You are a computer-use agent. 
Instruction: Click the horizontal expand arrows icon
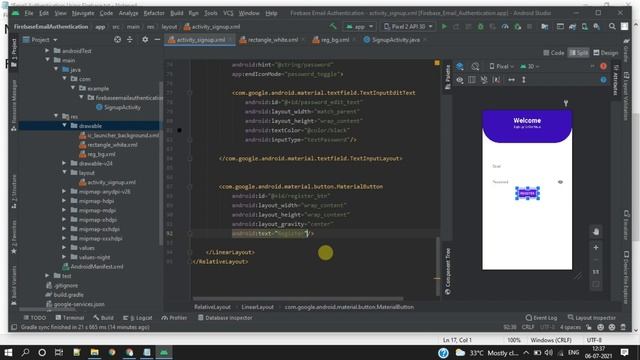click(x=511, y=80)
